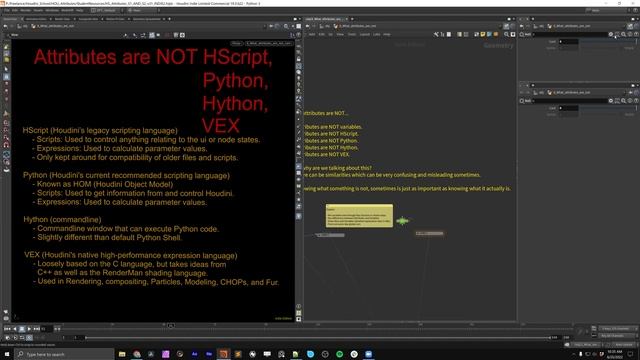The height and width of the screenshot is (360, 640).
Task: Play the animation backward
Action: click(15, 329)
